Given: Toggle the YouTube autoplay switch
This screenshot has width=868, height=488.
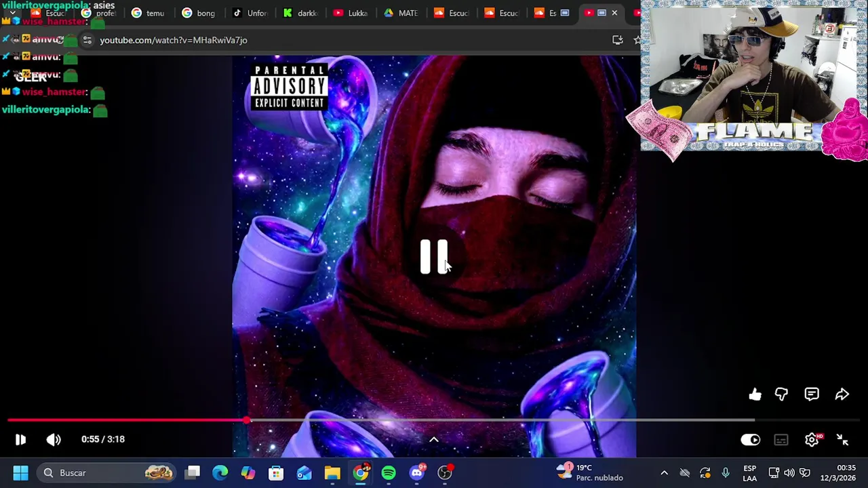Looking at the screenshot, I should click(750, 440).
